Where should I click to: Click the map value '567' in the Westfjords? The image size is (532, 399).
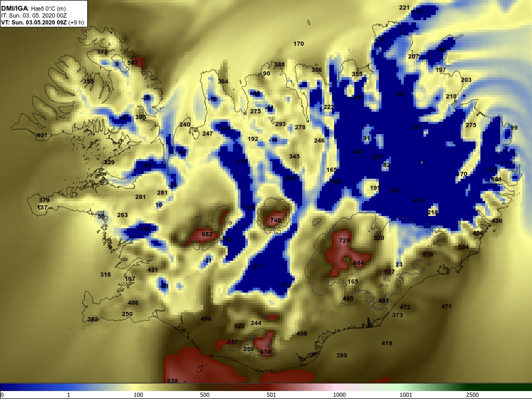tap(132, 62)
